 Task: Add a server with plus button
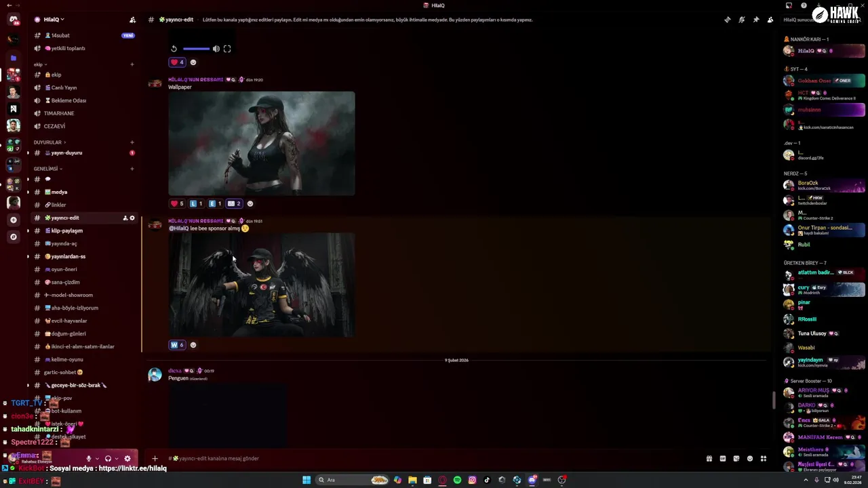(x=14, y=220)
